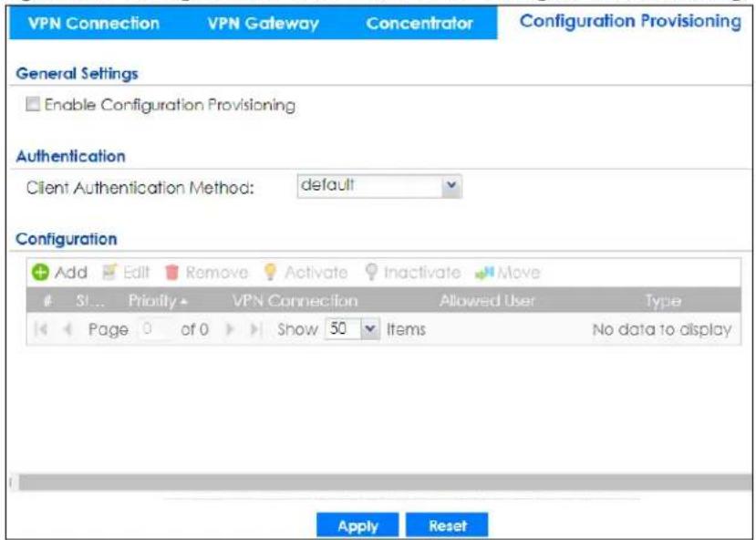Sort by Priority column header
This screenshot has height=540, width=756.
coord(157,301)
